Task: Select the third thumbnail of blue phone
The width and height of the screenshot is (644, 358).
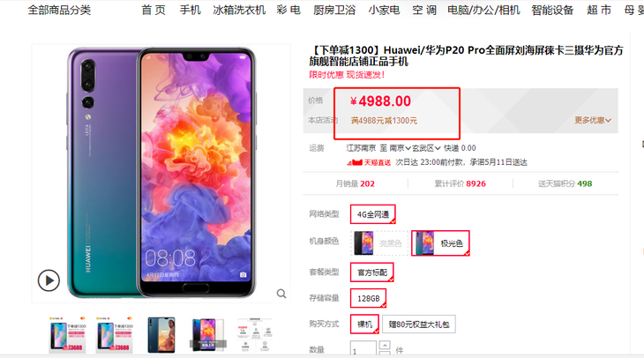Action: [x=161, y=334]
